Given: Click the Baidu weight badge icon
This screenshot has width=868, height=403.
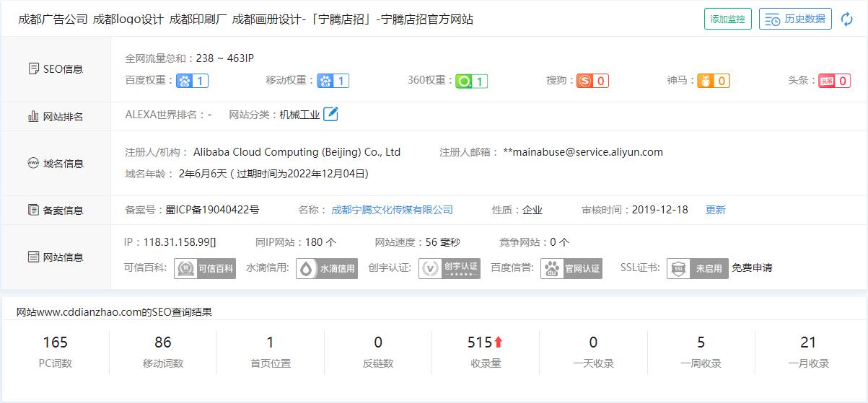Looking at the screenshot, I should [193, 81].
